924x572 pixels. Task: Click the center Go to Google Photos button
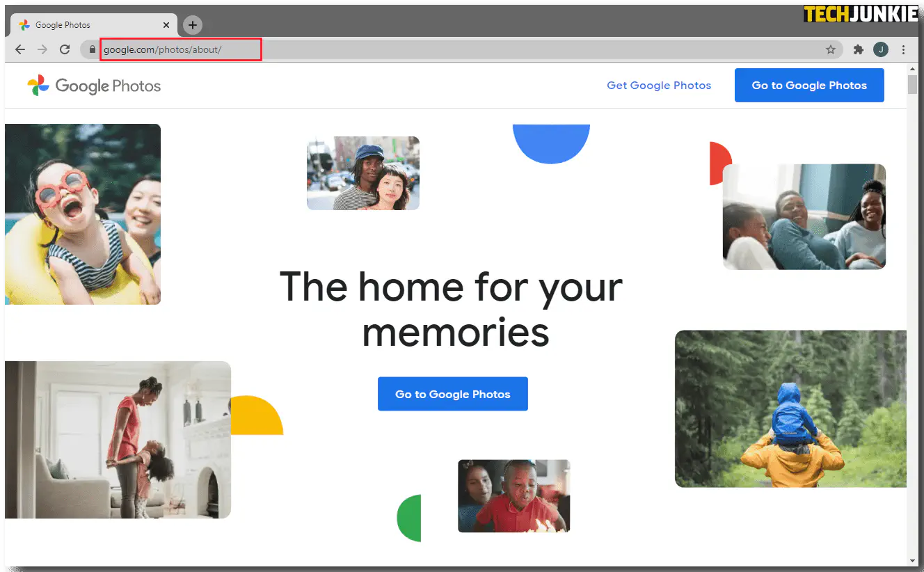coord(453,394)
